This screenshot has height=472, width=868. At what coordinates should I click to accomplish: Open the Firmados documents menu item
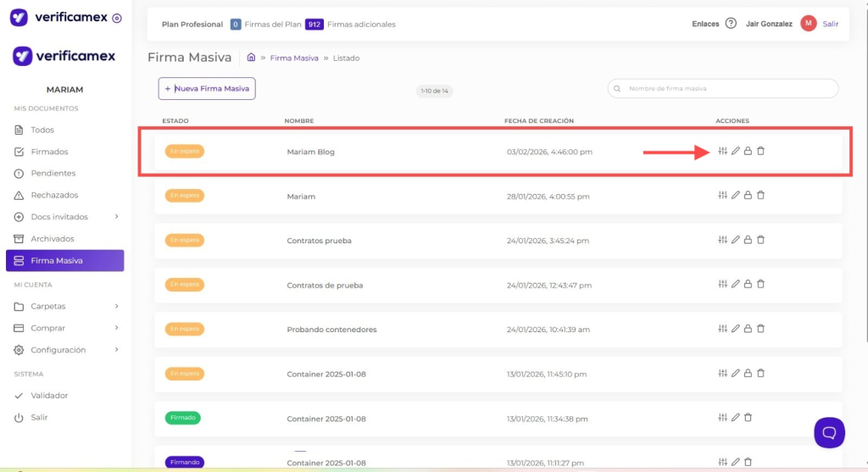[49, 152]
